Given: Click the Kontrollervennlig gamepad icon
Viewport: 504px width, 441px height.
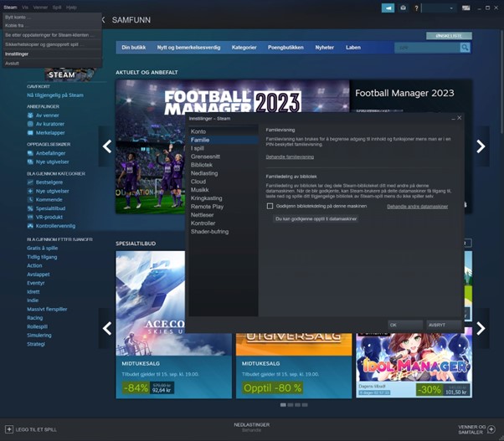Looking at the screenshot, I should [x=30, y=226].
